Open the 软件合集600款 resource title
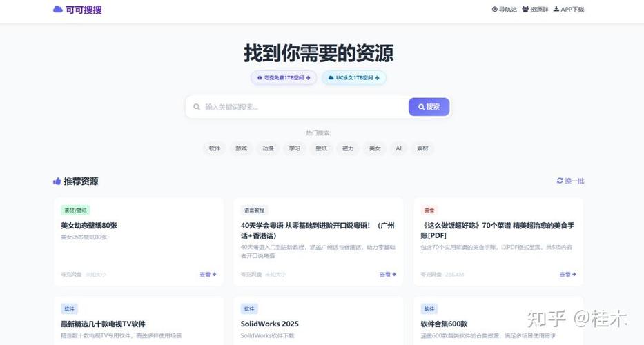The width and height of the screenshot is (644, 345). tap(444, 324)
